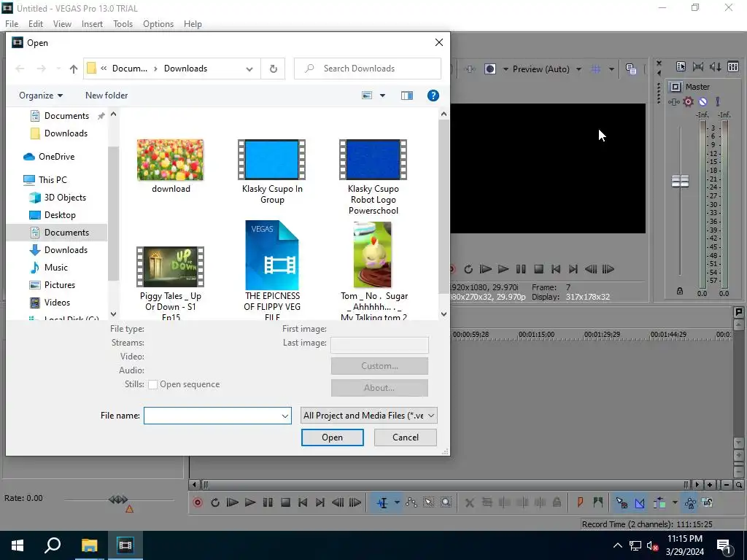The image size is (747, 560).
Task: Open the view options dropdown arrow
Action: tap(382, 96)
